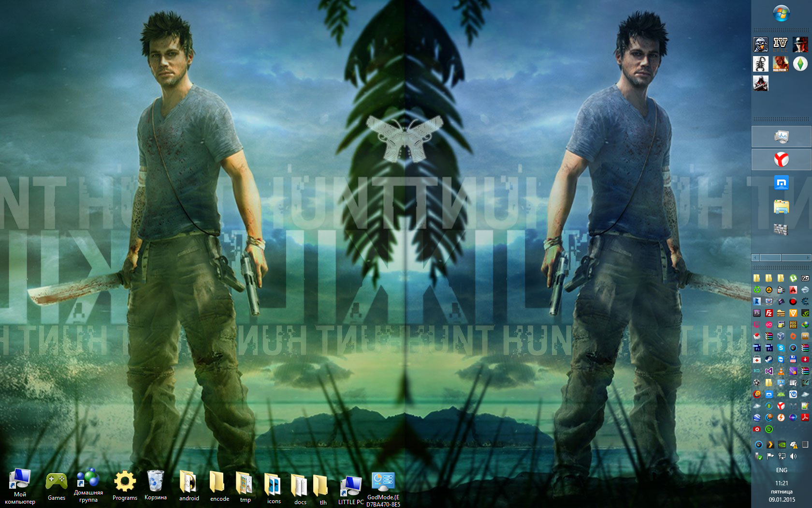Launch Origin orange icon

pos(793,336)
